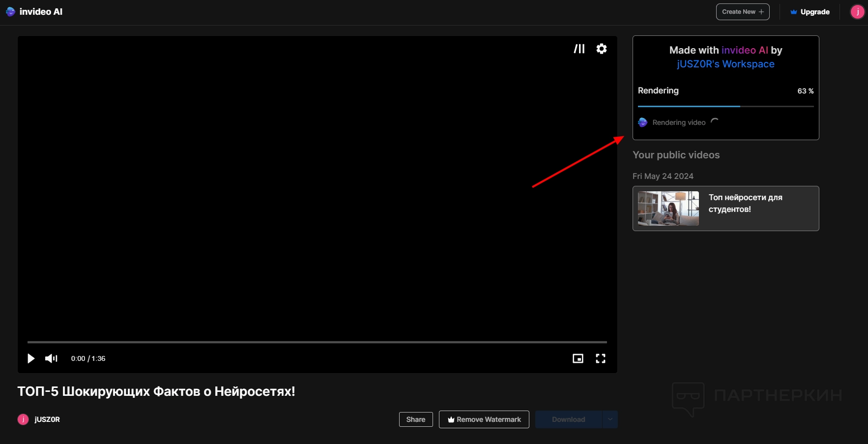Open the Create New menu
The width and height of the screenshot is (868, 444).
(742, 12)
